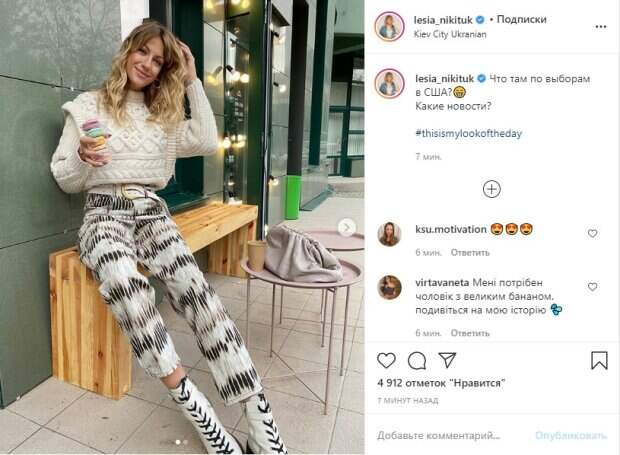Like the post with heart icon
Image resolution: width=620 pixels, height=455 pixels.
point(386,360)
